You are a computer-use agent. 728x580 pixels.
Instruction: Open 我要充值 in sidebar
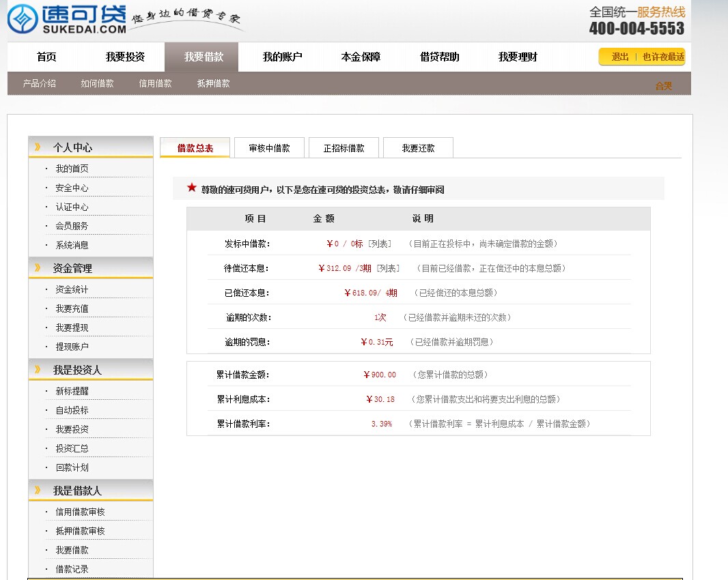point(72,308)
